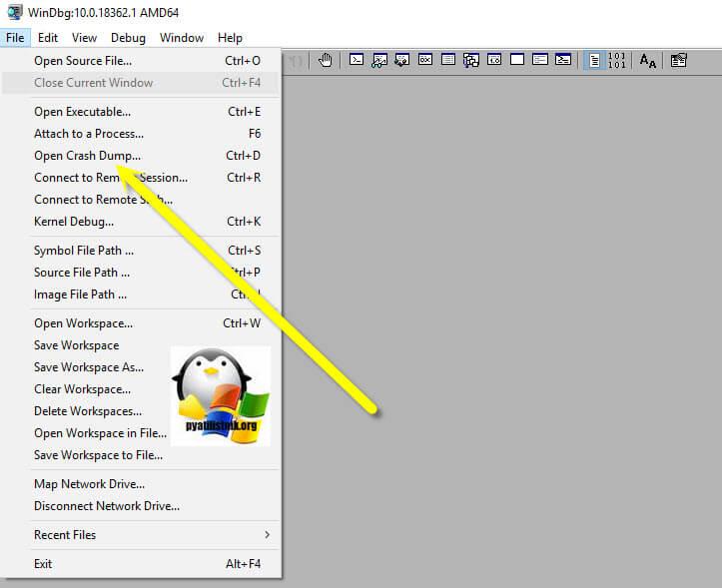Open the Registers window 0x icon
The height and width of the screenshot is (588, 722).
click(x=425, y=60)
